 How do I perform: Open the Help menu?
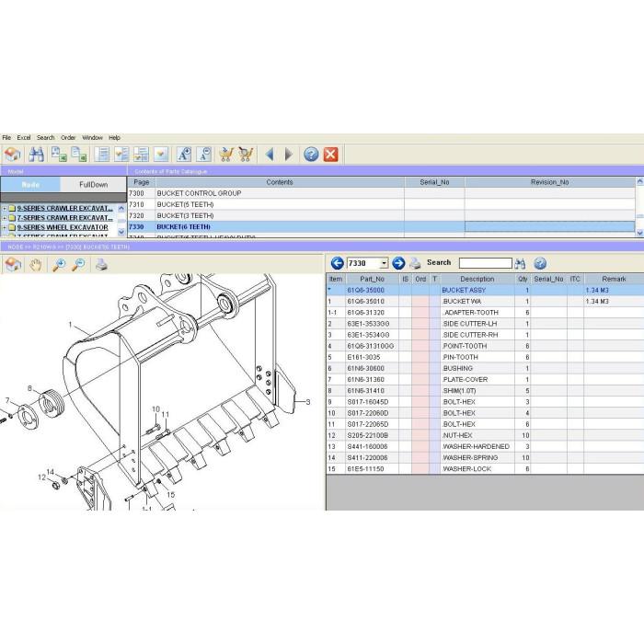(x=115, y=138)
